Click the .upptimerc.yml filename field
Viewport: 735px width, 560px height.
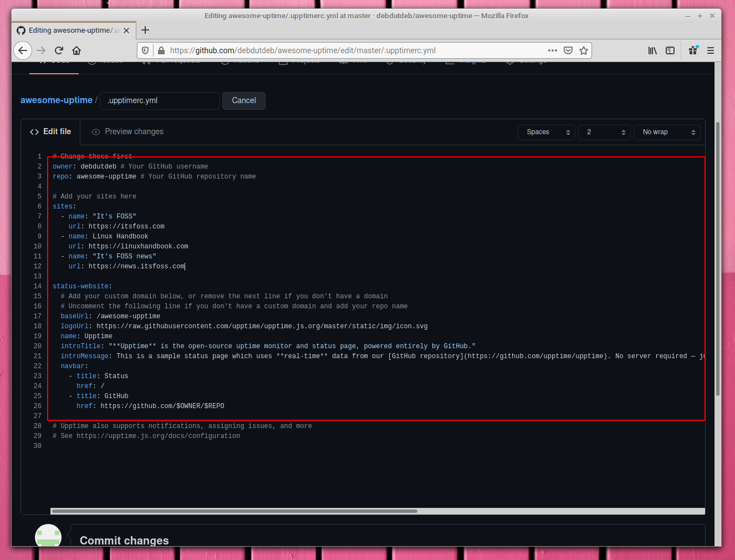159,100
